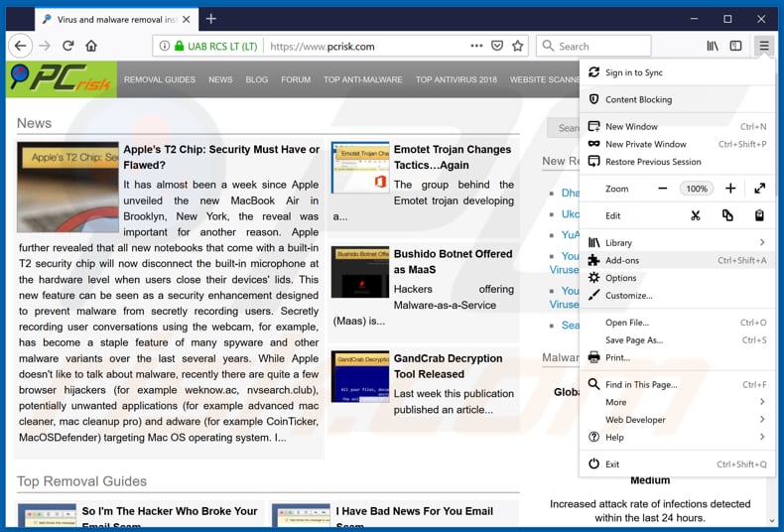Bookmark this page with star icon

[x=517, y=46]
